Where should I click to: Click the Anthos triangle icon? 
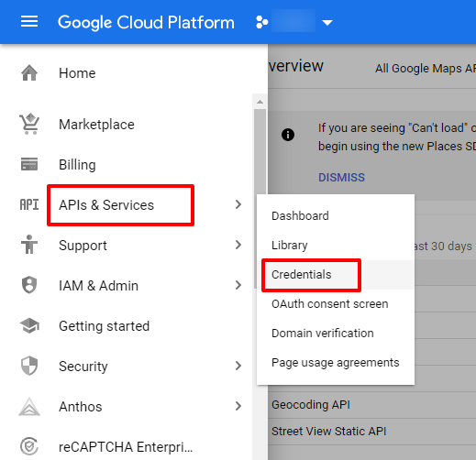(x=29, y=407)
